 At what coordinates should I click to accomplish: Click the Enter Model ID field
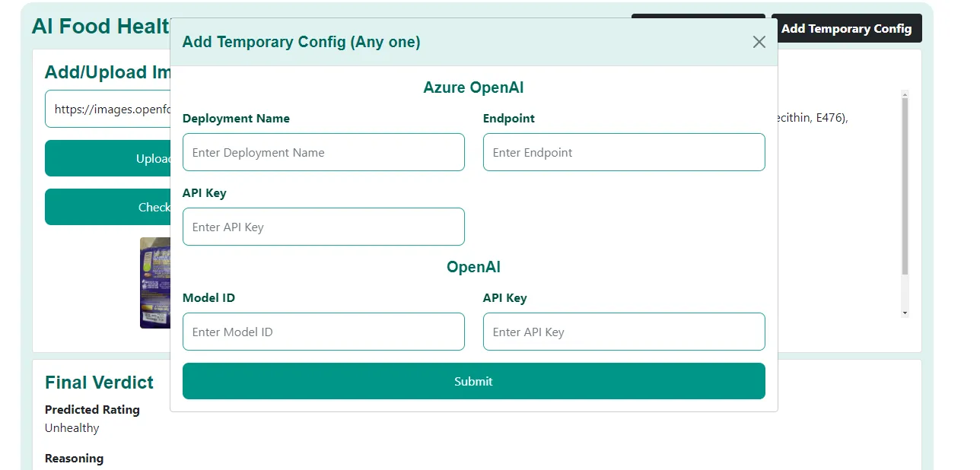pyautogui.click(x=323, y=332)
